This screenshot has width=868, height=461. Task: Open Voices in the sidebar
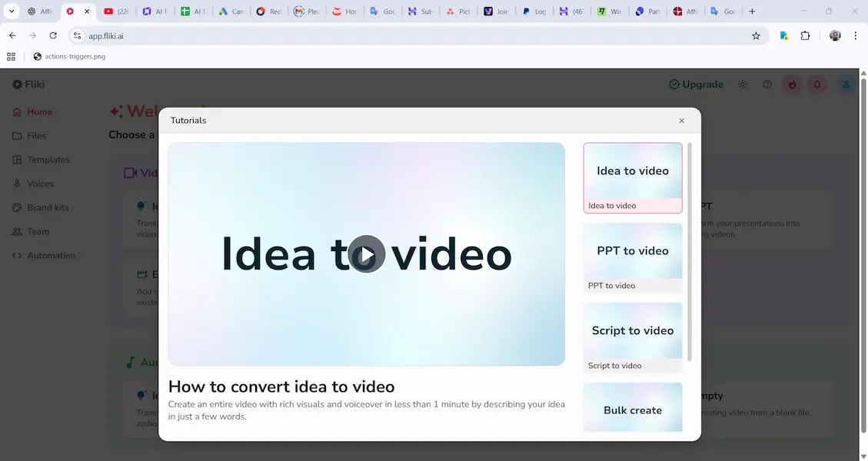(x=40, y=184)
